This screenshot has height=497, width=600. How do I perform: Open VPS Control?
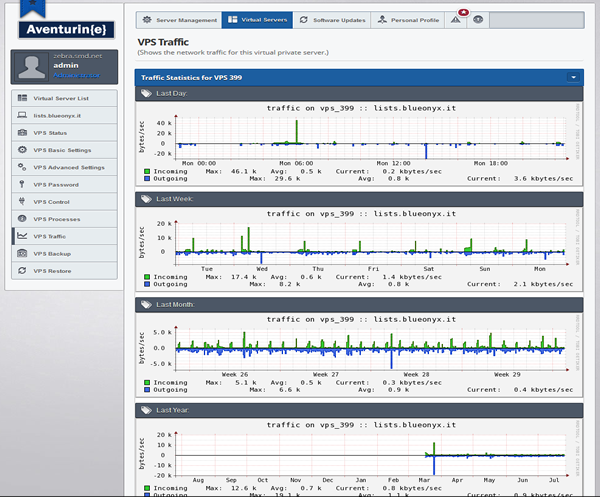pos(64,202)
